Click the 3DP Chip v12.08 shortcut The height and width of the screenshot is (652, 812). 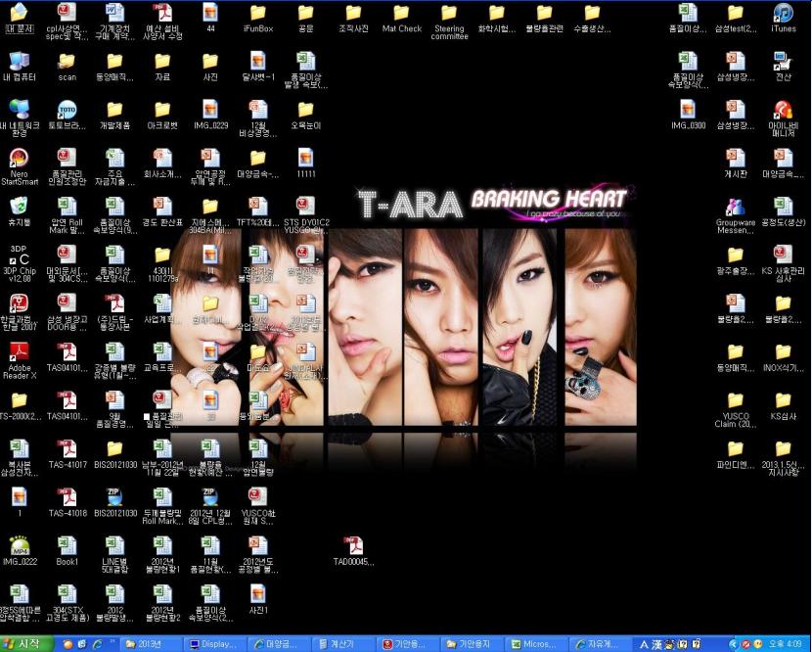coord(20,262)
